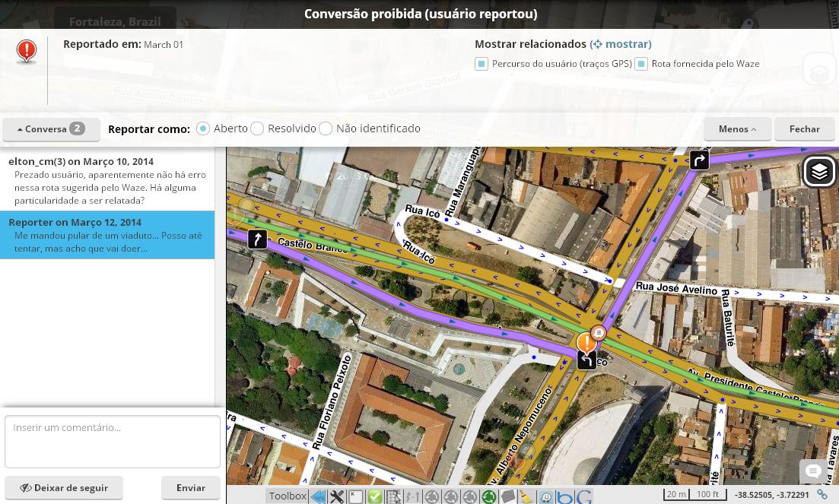Select the Reporter Março 12 comment
The image size is (839, 504).
(107, 235)
